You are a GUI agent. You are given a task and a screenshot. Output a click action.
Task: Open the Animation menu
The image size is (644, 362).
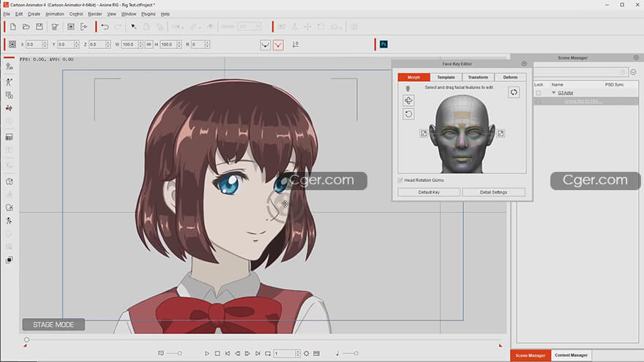[55, 14]
